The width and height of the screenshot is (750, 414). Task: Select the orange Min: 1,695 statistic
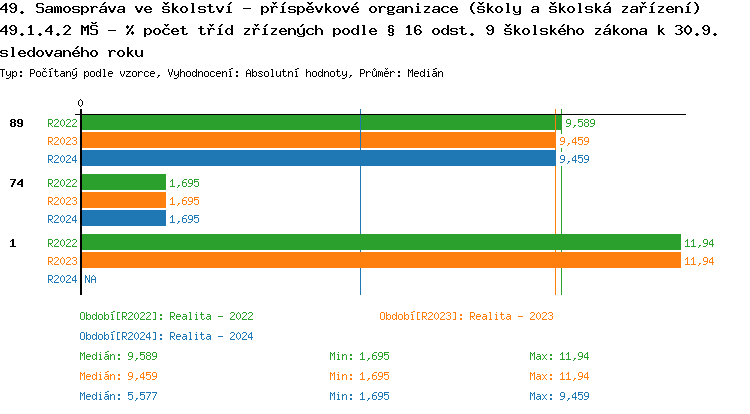click(x=359, y=376)
